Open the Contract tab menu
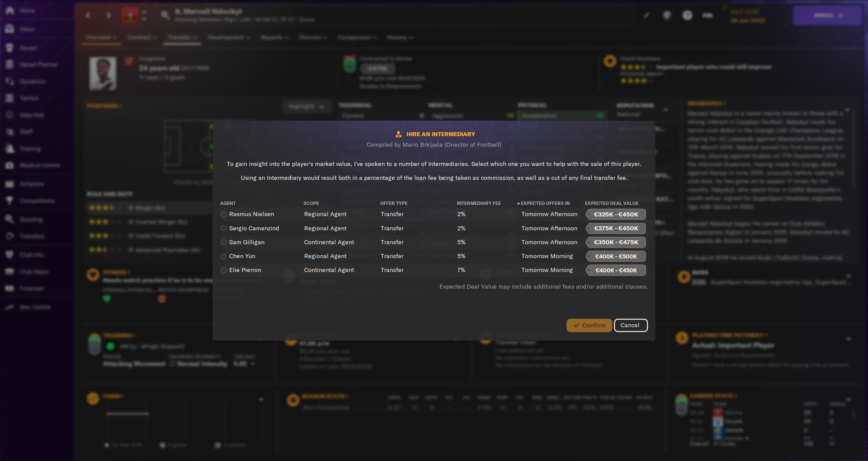Image resolution: width=868 pixels, height=461 pixels. tap(142, 38)
